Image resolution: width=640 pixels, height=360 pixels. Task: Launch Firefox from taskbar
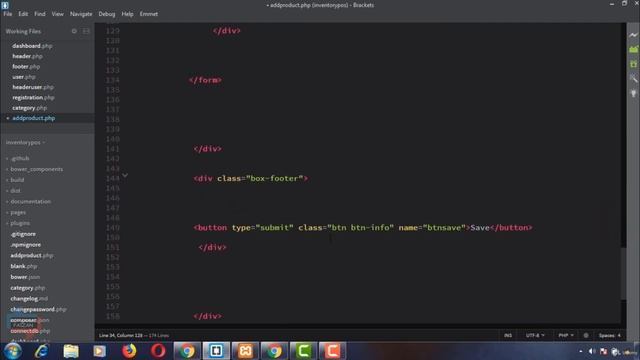[129, 351]
